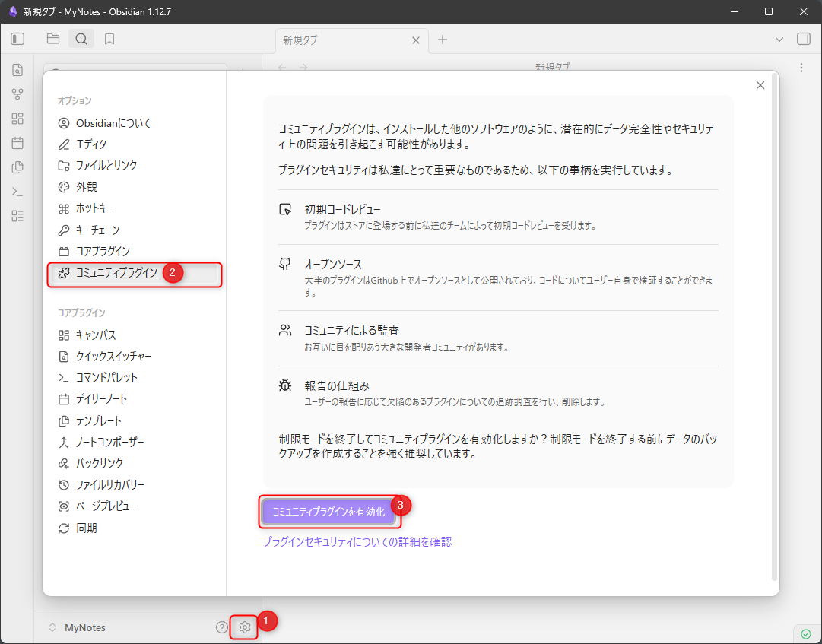The image size is (822, 644).
Task: Click the オープンソース heading
Action: point(333,264)
